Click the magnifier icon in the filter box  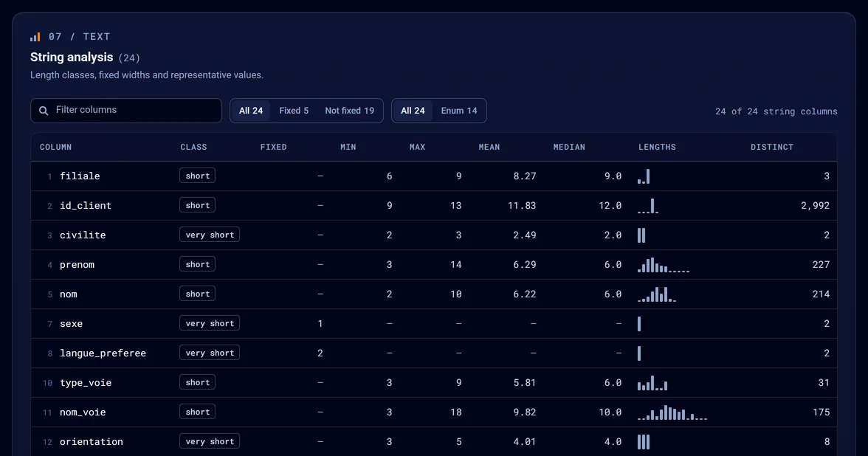click(43, 111)
